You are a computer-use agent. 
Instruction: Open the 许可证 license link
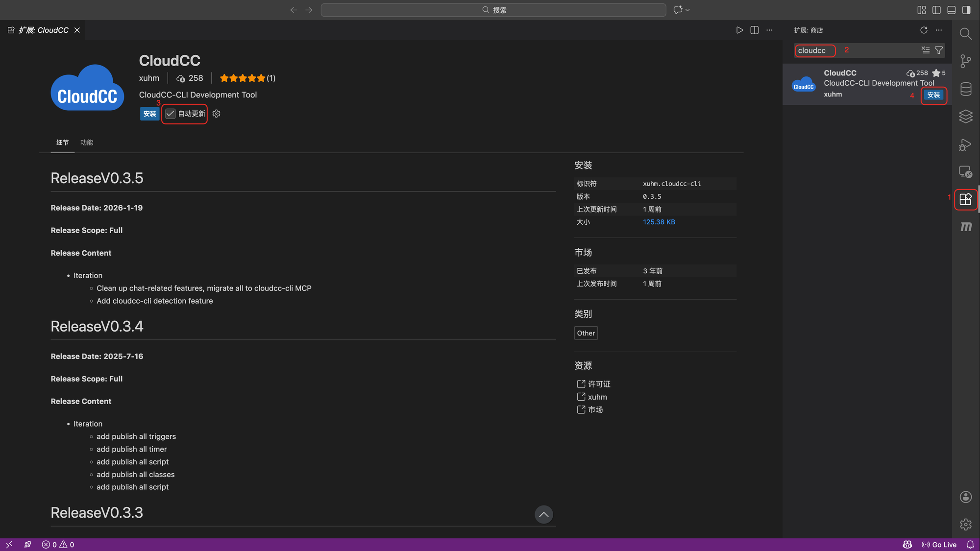pos(599,384)
